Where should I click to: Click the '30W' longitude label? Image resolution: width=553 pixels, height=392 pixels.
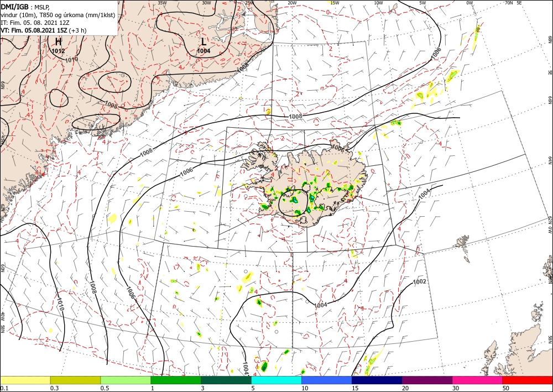(206, 3)
